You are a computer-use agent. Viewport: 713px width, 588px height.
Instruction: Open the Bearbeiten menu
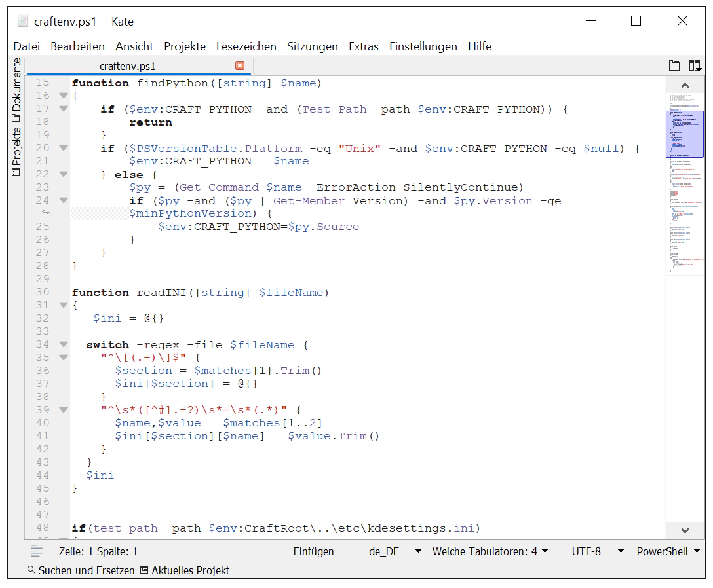77,46
